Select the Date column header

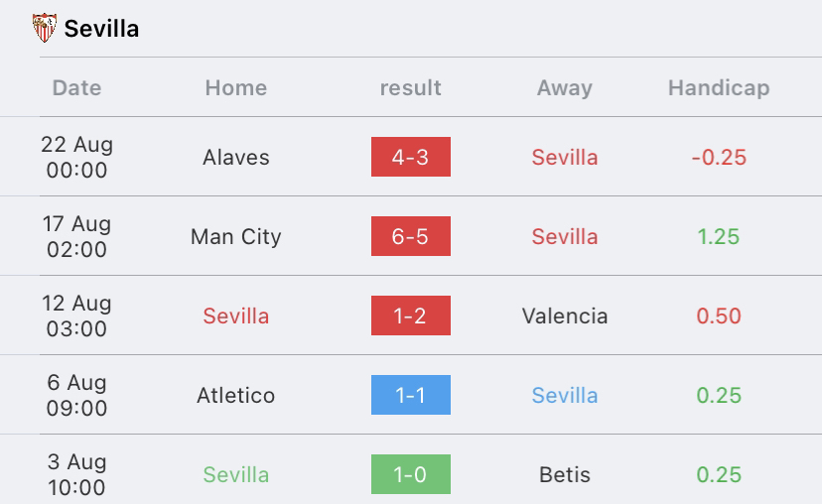(76, 87)
